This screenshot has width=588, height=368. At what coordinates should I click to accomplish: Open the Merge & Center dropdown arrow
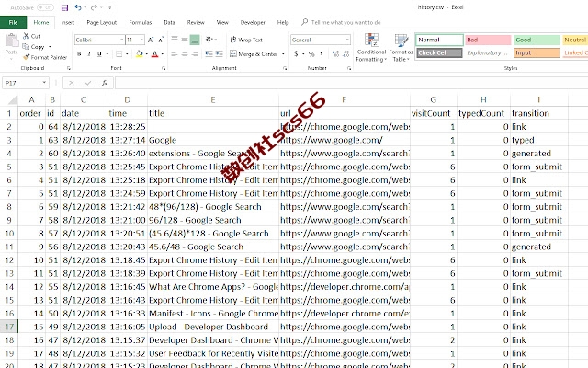283,54
